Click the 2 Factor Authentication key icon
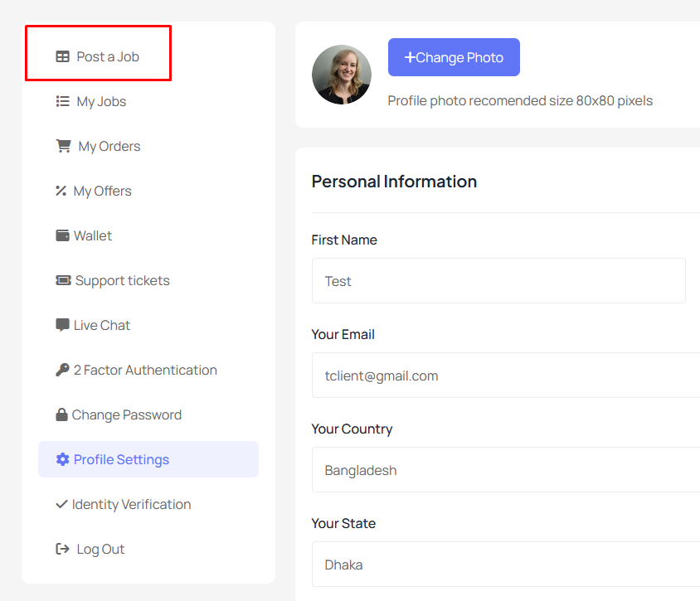Image resolution: width=700 pixels, height=601 pixels. click(x=62, y=370)
